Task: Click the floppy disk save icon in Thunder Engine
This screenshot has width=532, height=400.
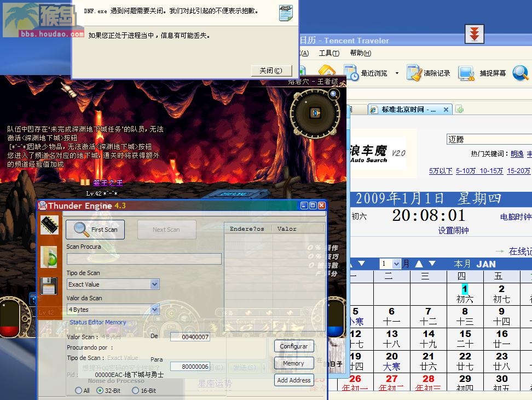Action: 49,285
